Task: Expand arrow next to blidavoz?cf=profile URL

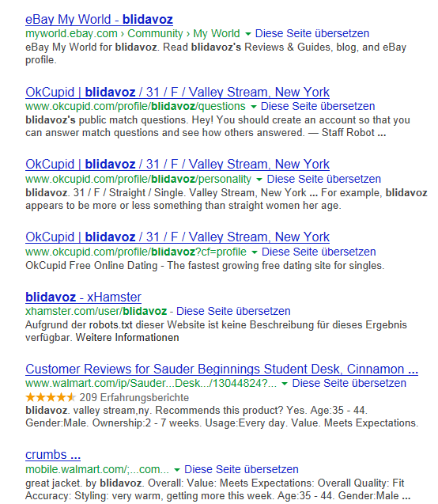Action: [255, 252]
